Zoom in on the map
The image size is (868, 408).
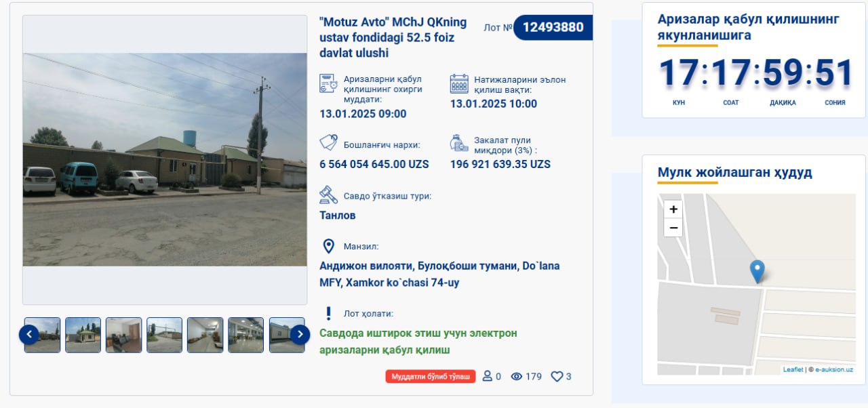click(673, 209)
